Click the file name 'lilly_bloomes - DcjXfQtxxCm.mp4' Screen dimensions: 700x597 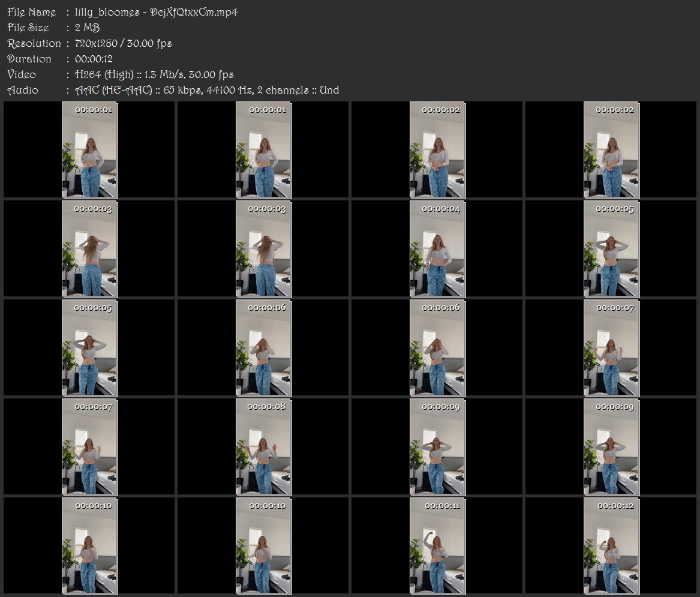pos(156,12)
